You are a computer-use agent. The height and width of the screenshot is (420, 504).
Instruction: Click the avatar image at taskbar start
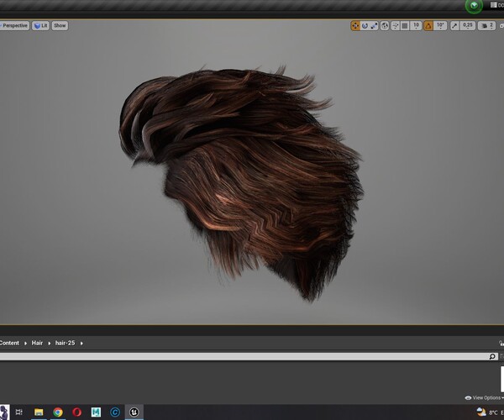[x=4, y=412]
